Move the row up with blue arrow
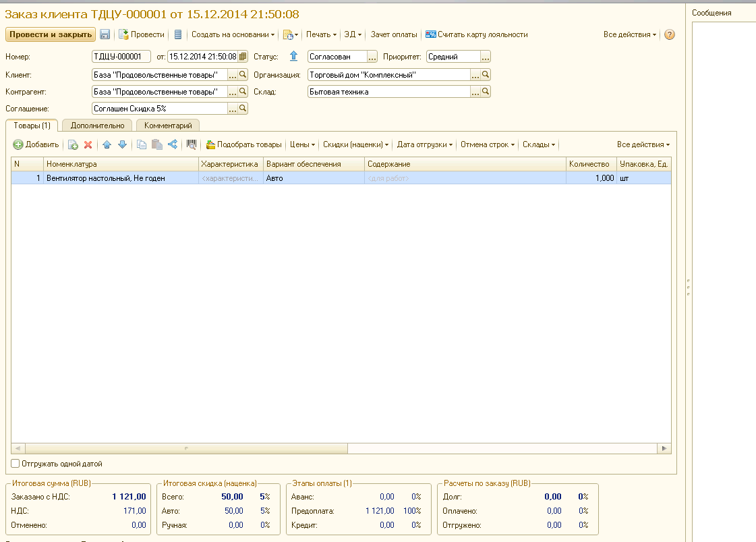The width and height of the screenshot is (756, 542). (x=107, y=144)
